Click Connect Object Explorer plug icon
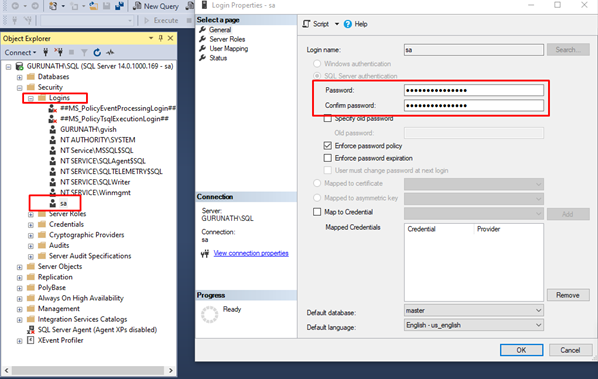Screen dimensions: 598x379 (46, 52)
